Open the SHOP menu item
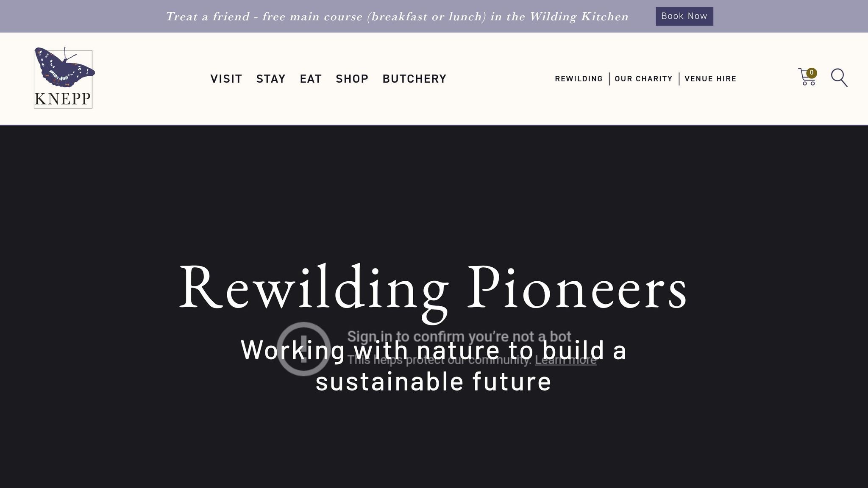Image resolution: width=868 pixels, height=488 pixels. (x=352, y=79)
